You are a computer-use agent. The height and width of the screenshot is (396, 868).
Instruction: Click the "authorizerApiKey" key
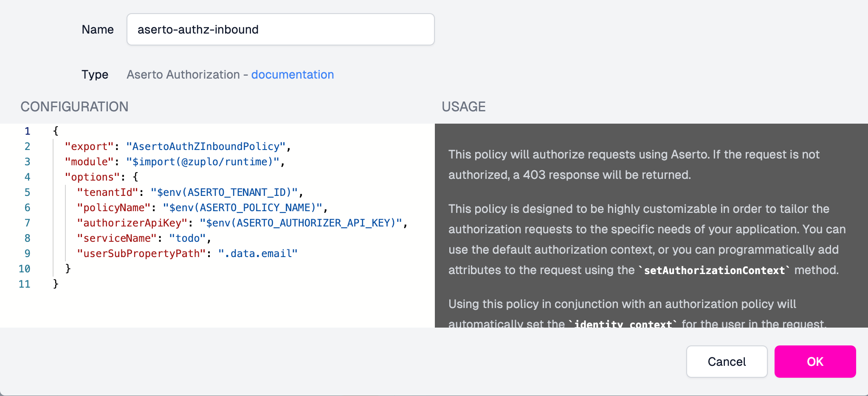pos(132,223)
